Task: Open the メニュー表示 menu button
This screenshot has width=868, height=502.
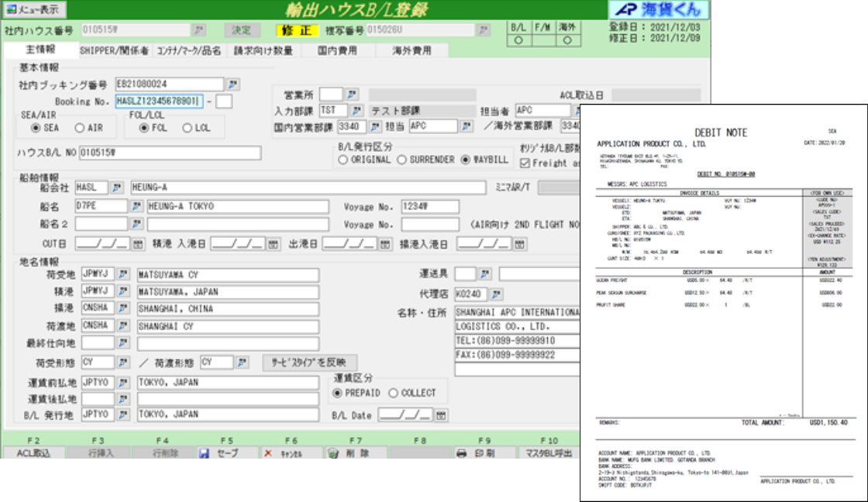Action: click(x=34, y=9)
